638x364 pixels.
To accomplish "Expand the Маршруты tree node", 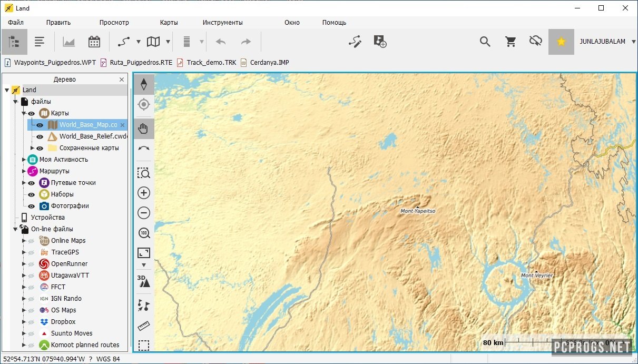I will [x=24, y=171].
